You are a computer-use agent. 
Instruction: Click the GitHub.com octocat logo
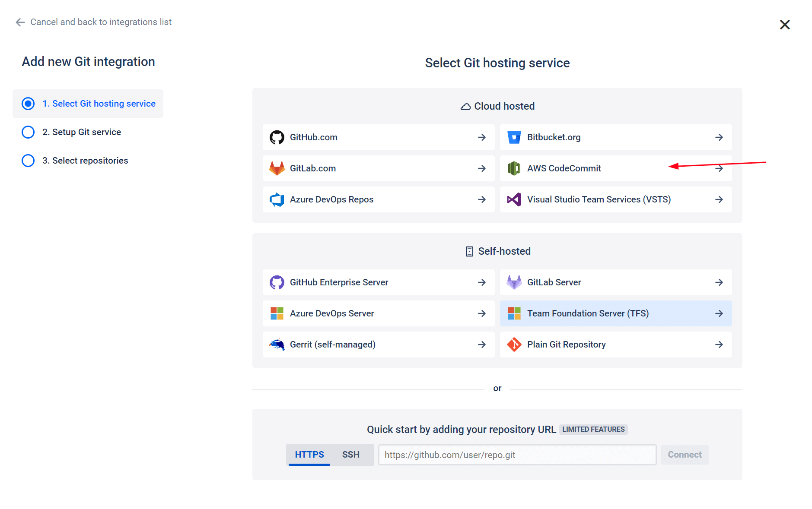(x=277, y=137)
